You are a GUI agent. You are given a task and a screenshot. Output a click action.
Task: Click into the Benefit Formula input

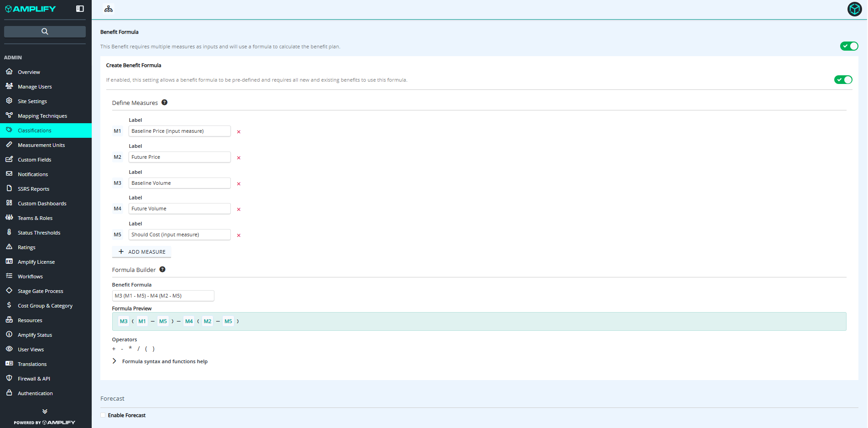163,296
